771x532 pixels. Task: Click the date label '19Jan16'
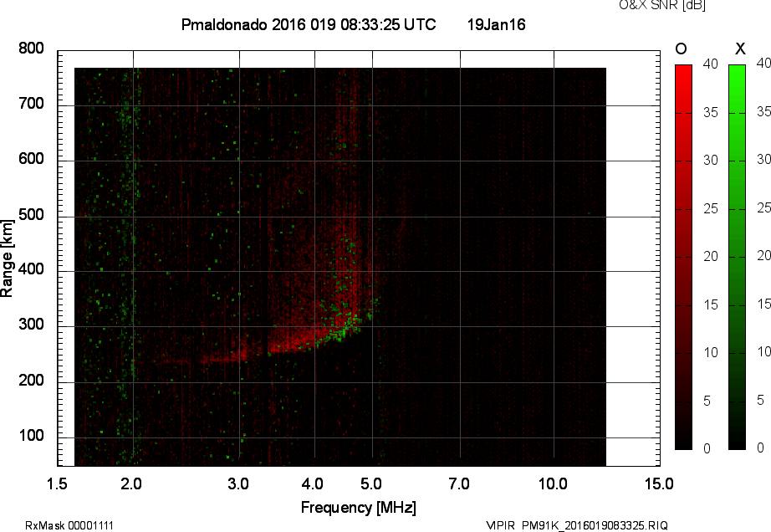496,24
